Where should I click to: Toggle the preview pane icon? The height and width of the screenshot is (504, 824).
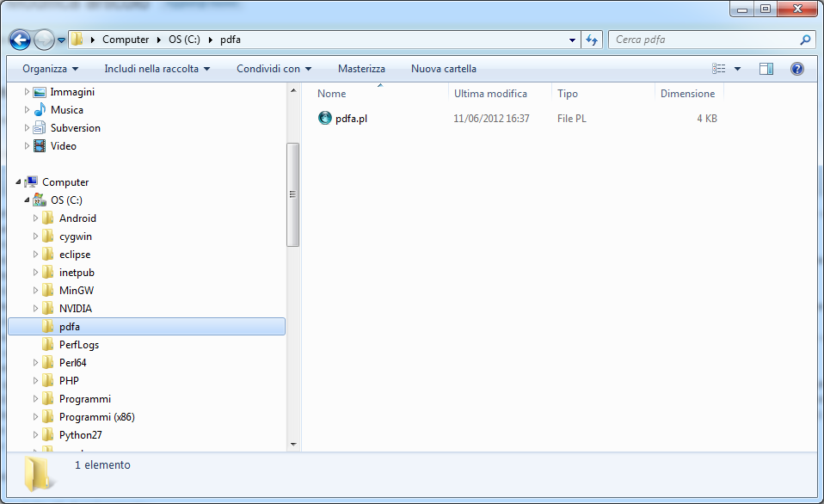[766, 69]
